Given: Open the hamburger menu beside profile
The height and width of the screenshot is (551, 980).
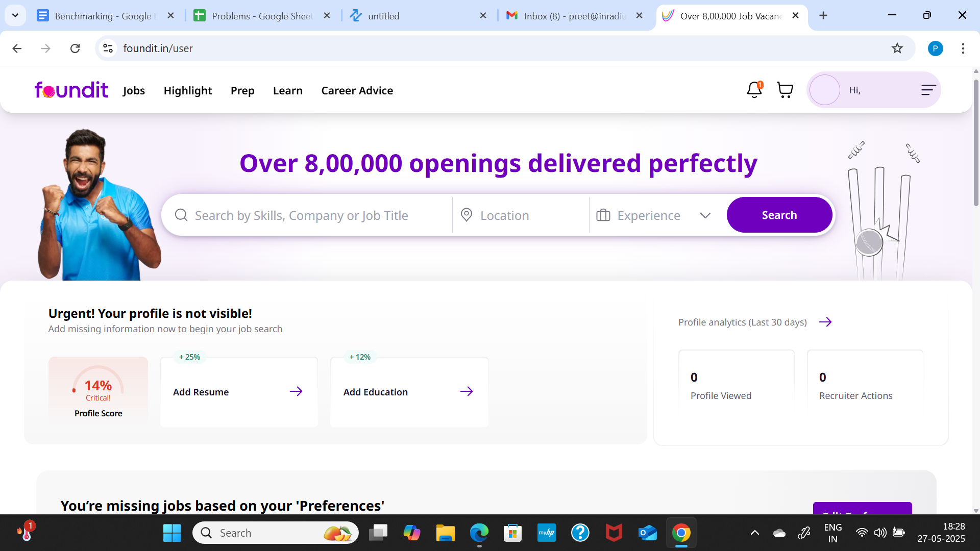Looking at the screenshot, I should 927,90.
